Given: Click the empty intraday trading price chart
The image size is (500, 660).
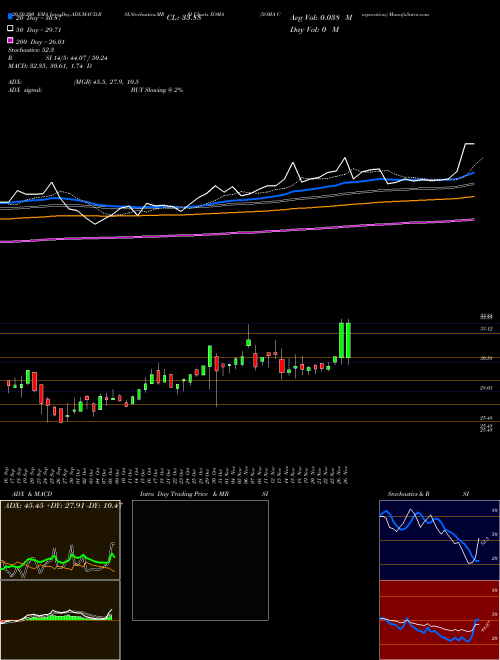Looking at the screenshot, I should click(x=200, y=560).
